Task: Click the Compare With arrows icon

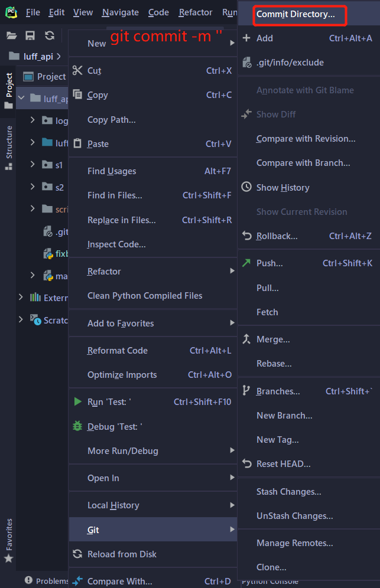Action: click(77, 581)
